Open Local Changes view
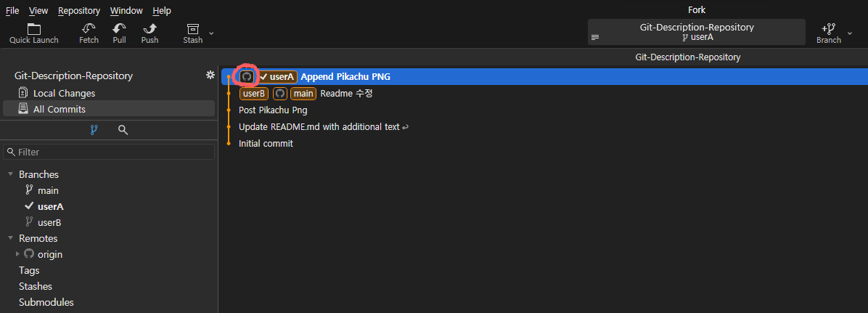The height and width of the screenshot is (313, 868). (64, 93)
